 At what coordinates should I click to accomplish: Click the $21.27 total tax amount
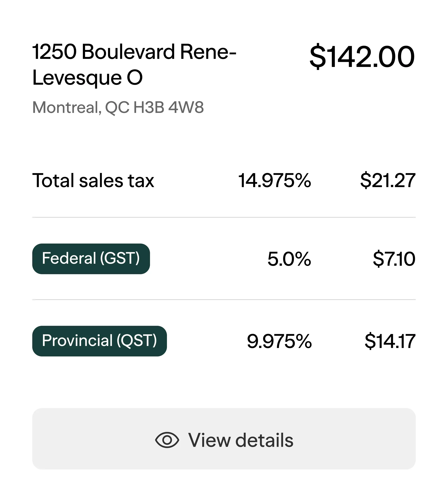click(388, 180)
